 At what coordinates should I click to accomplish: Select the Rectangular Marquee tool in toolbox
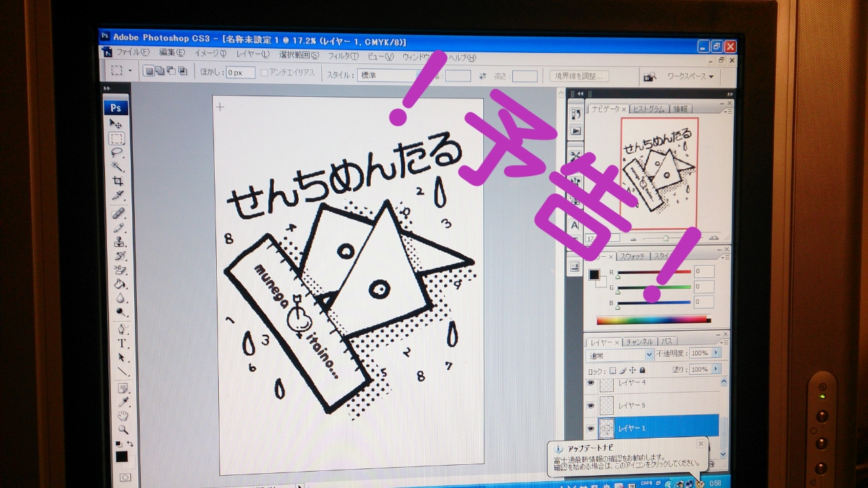click(117, 138)
